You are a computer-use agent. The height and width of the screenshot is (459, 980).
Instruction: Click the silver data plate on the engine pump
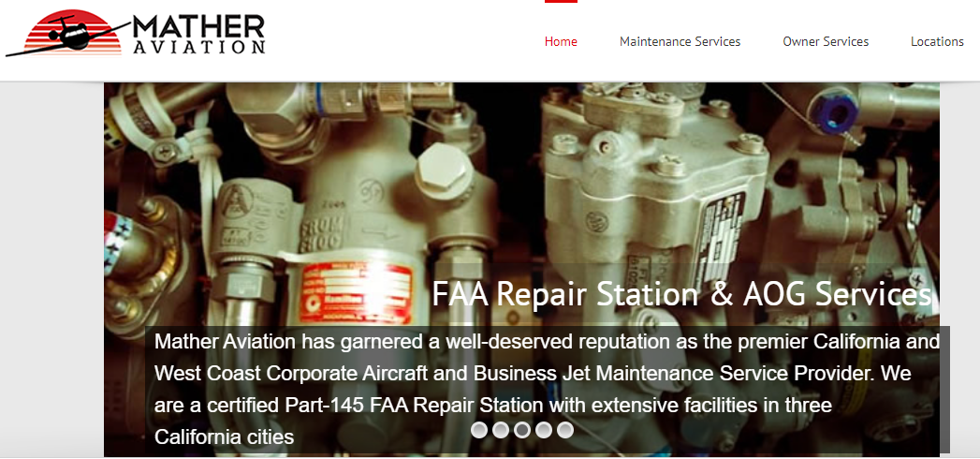(721, 229)
